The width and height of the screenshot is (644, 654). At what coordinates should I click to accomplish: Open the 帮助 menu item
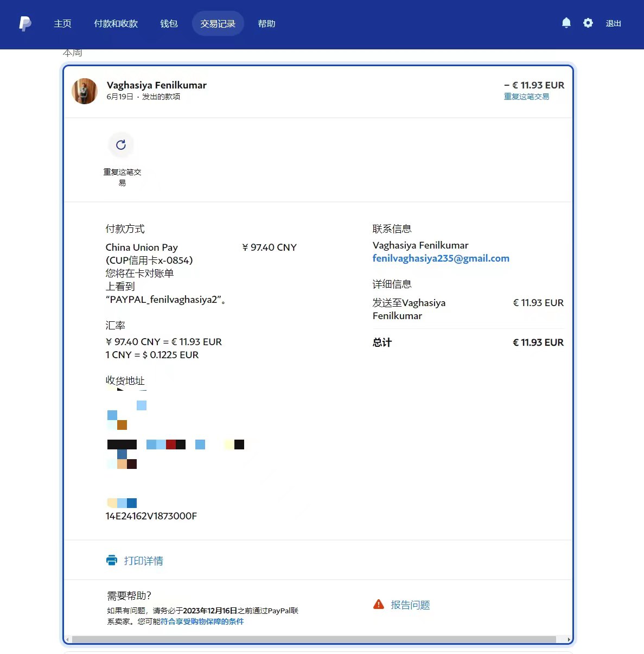[x=266, y=24]
